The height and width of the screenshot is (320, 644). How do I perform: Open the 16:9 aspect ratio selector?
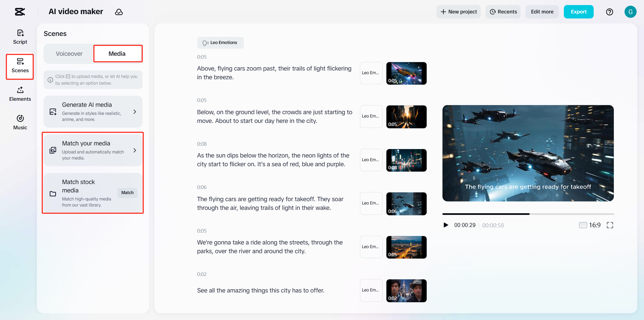[x=590, y=225]
